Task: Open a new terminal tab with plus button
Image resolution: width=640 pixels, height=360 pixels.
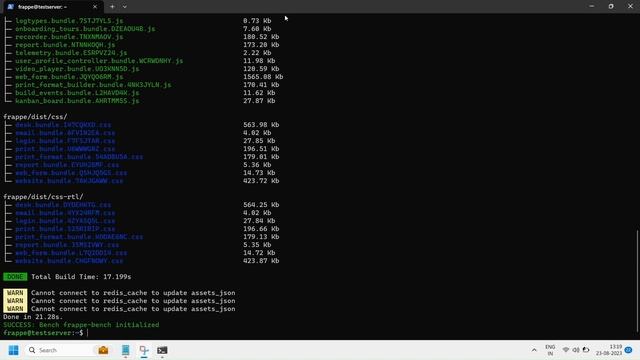Action: 112,7
